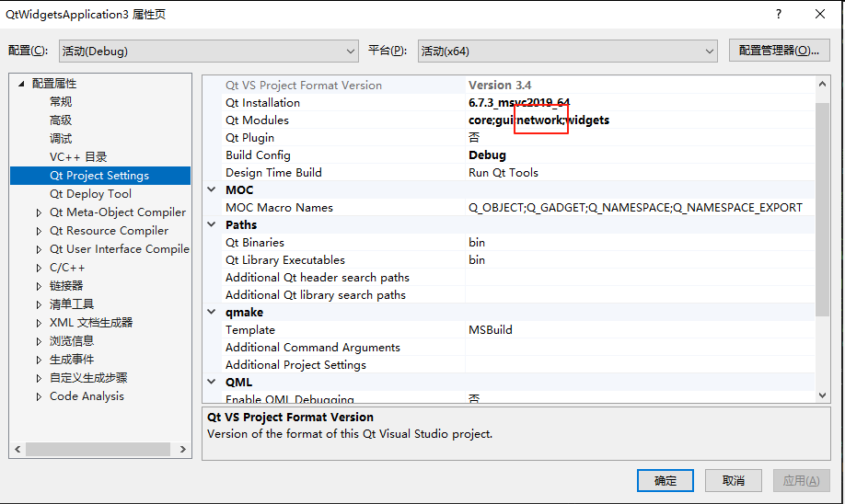
Task: Click the tree panel scroll left arrow
Action: coord(17,449)
